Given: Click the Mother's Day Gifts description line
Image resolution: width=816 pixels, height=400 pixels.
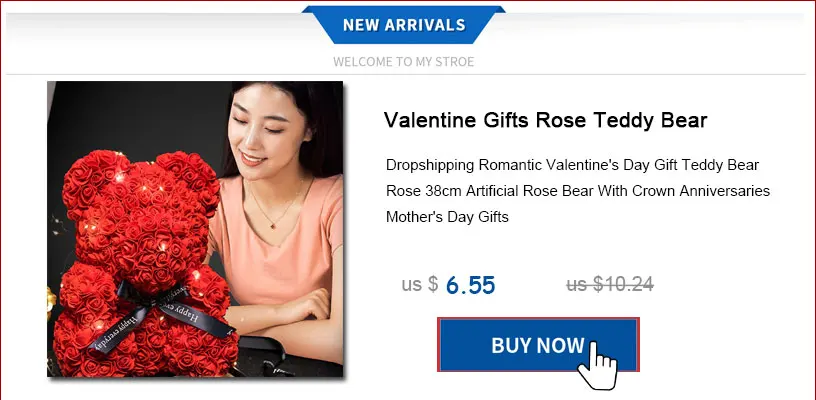Looking at the screenshot, I should click(x=447, y=217).
